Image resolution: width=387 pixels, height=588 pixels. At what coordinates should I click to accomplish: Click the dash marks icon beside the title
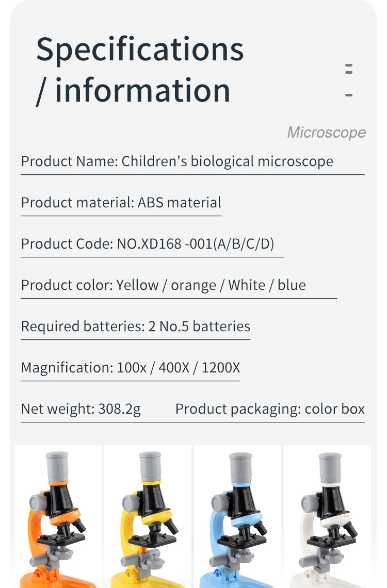tap(349, 81)
